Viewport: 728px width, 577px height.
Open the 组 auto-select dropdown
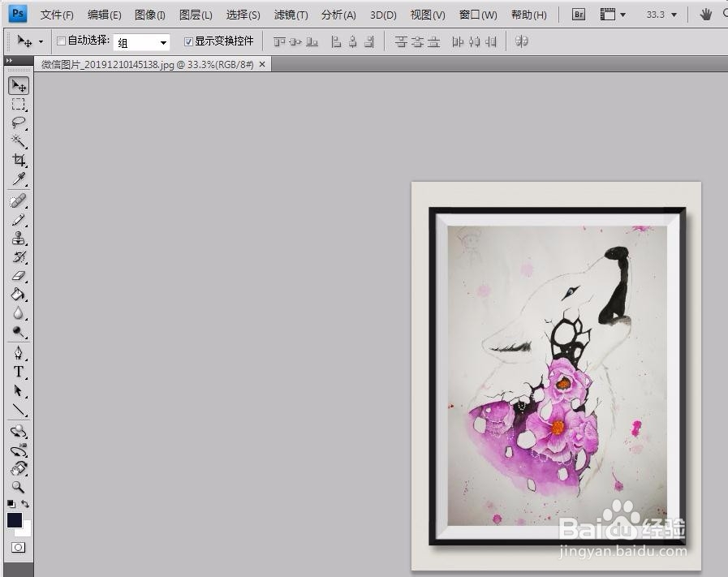141,43
